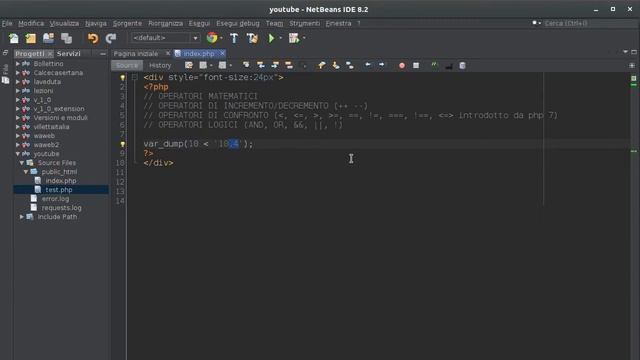640x360 pixels.
Task: Switch to the Servizi tab
Action: pos(69,53)
